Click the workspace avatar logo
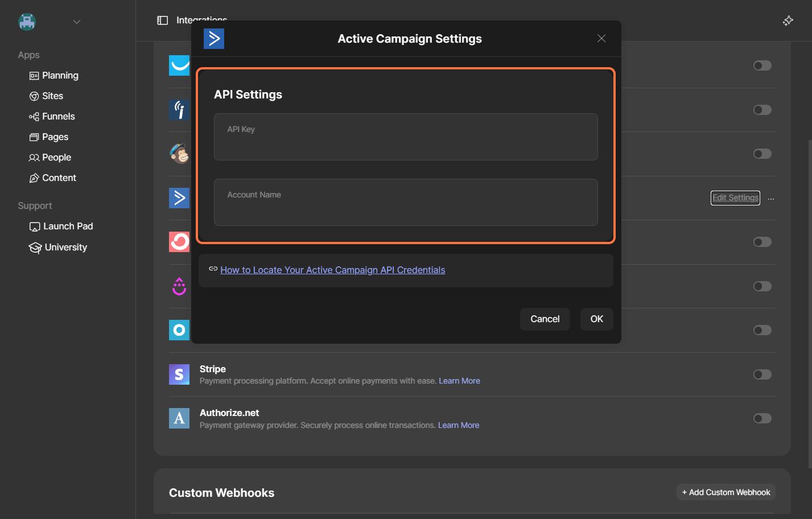This screenshot has width=812, height=519. click(x=27, y=22)
